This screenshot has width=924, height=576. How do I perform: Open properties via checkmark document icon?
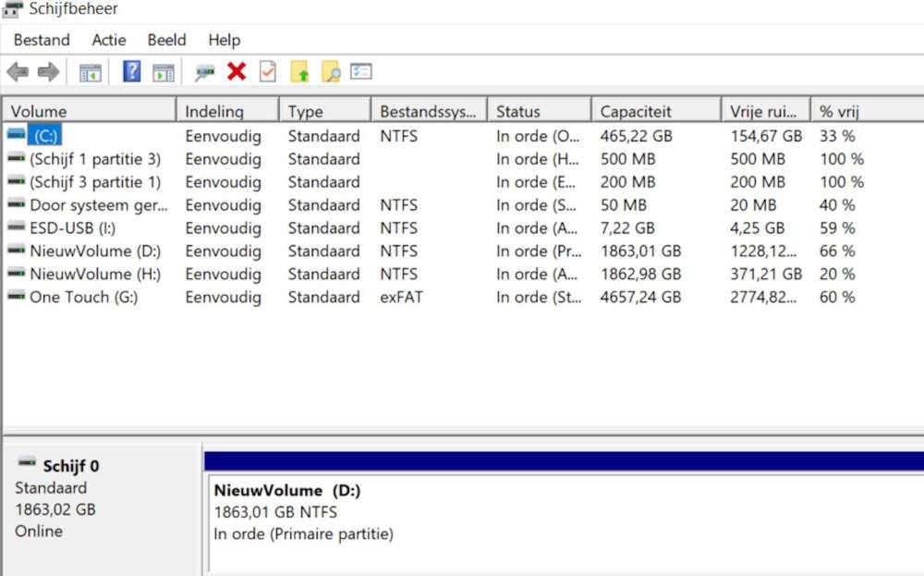(x=268, y=72)
